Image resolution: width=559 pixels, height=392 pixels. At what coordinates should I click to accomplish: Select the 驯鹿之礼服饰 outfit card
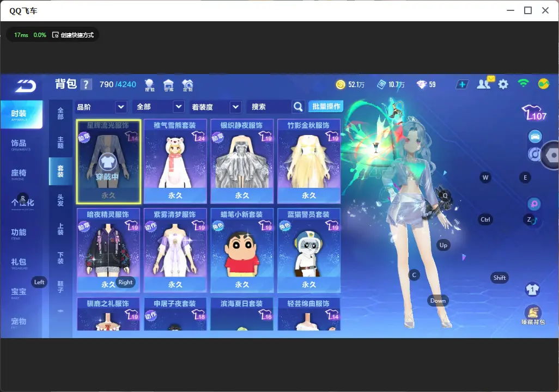coord(108,314)
